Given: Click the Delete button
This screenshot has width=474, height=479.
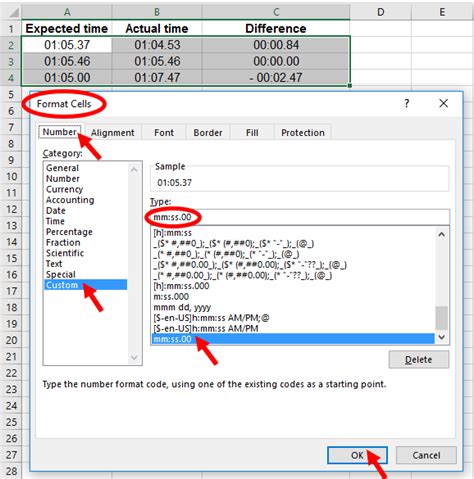Looking at the screenshot, I should coord(419,360).
